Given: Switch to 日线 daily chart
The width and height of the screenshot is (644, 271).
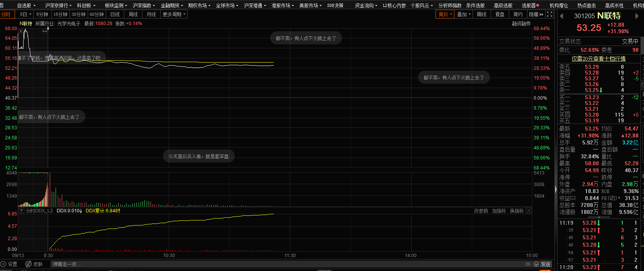Looking at the screenshot, I should [x=115, y=14].
